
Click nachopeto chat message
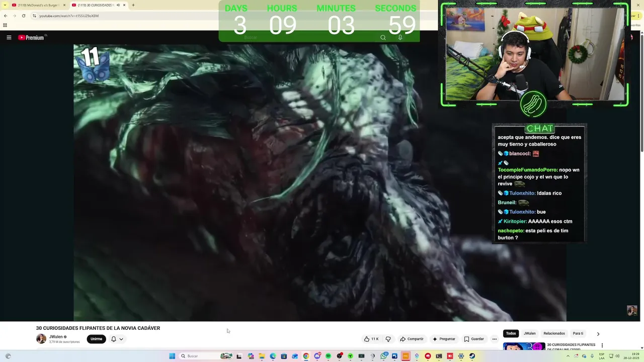pos(533,234)
